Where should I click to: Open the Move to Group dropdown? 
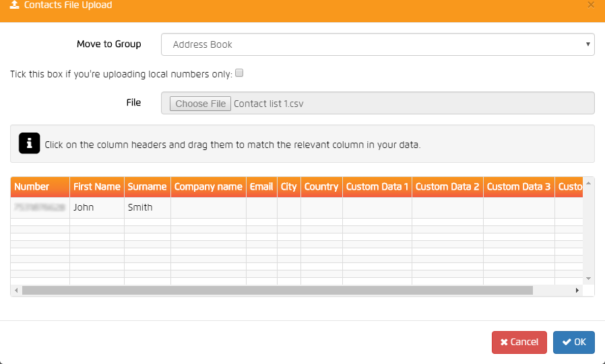(377, 44)
